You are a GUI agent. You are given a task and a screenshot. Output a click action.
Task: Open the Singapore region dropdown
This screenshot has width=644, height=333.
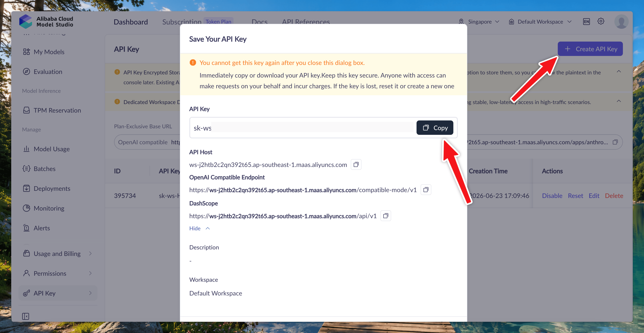tap(479, 22)
